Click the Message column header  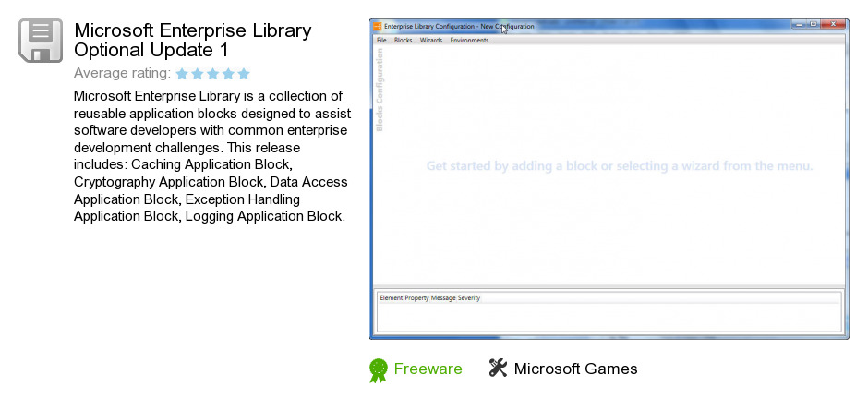pyautogui.click(x=443, y=298)
